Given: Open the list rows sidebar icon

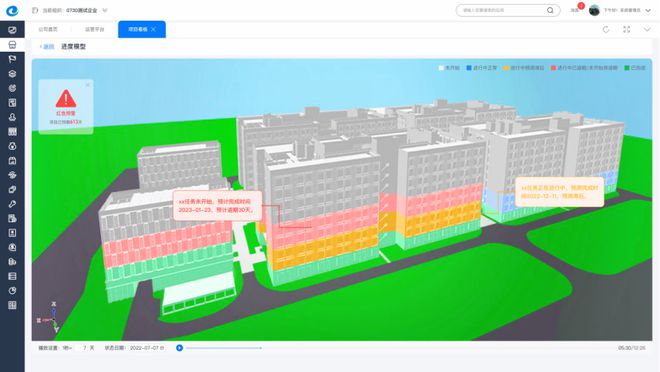Looking at the screenshot, I should coord(12,276).
